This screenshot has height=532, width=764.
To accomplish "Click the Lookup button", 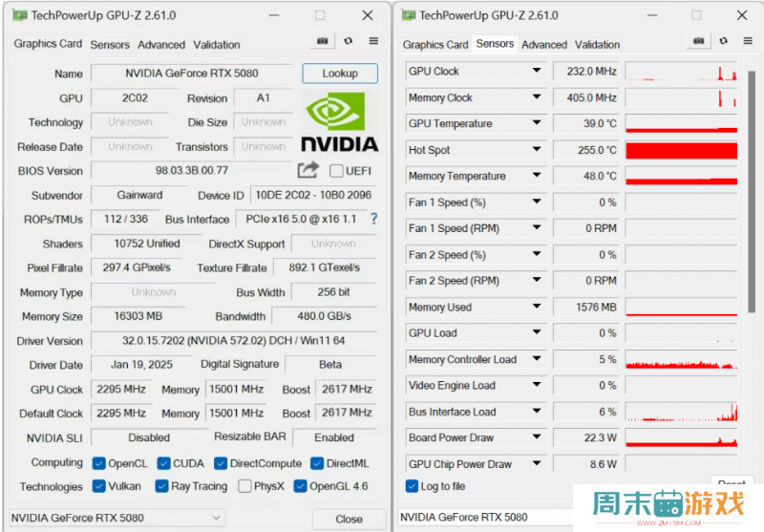I will tap(340, 74).
